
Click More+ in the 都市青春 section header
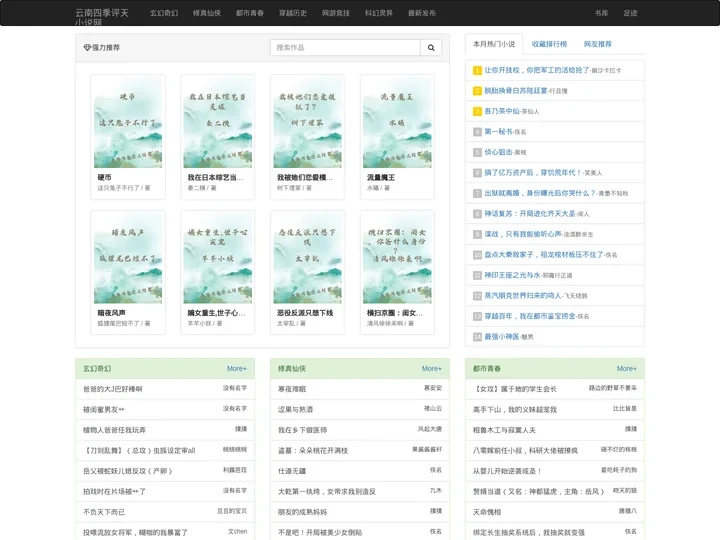(x=627, y=368)
